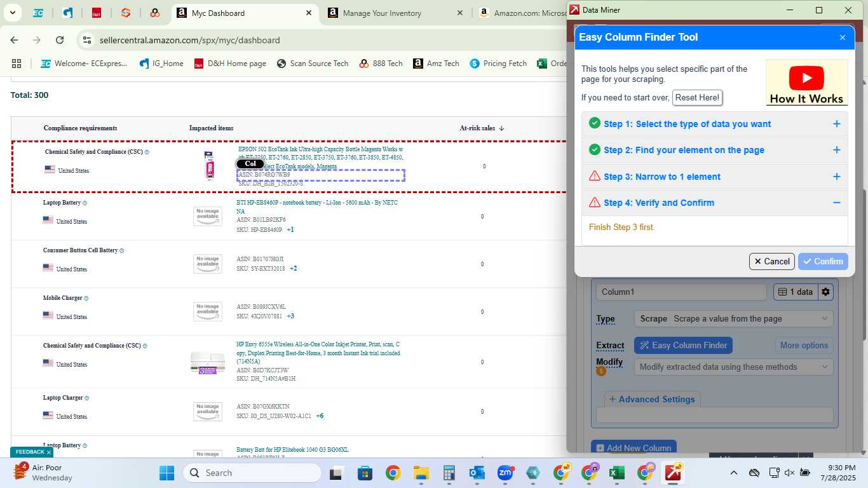Open File Explorer from taskbar
Screen dimensions: 868x488
421,473
